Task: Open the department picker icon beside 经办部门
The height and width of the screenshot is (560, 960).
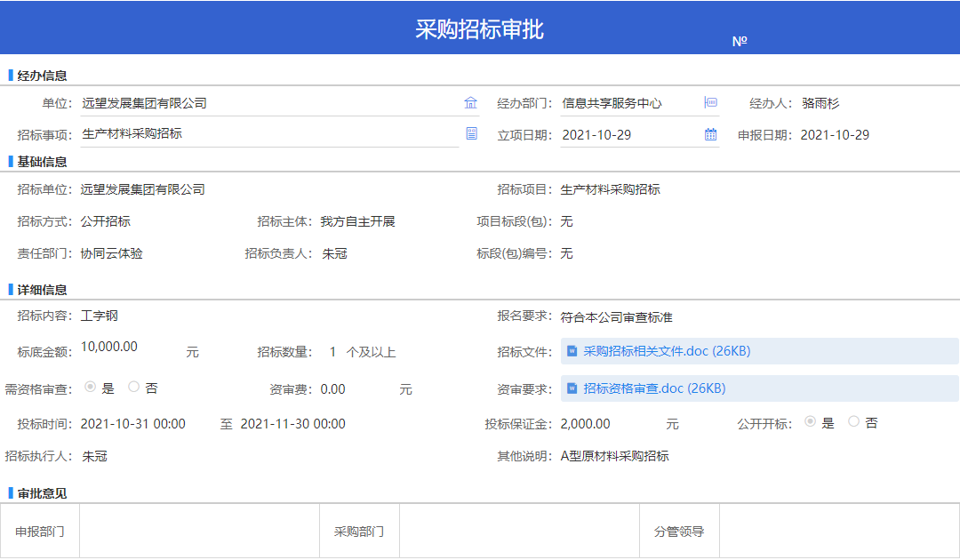Action: point(711,102)
